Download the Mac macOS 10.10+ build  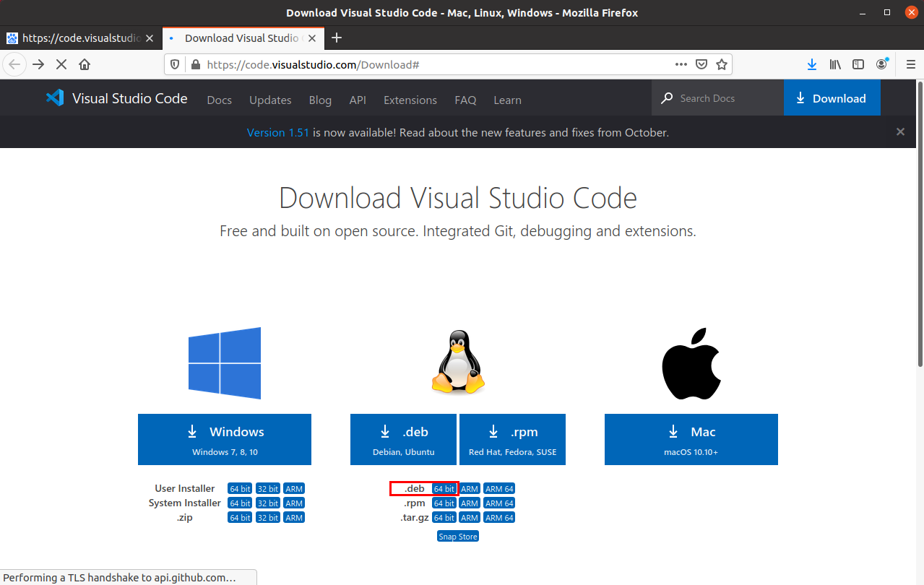pos(691,439)
